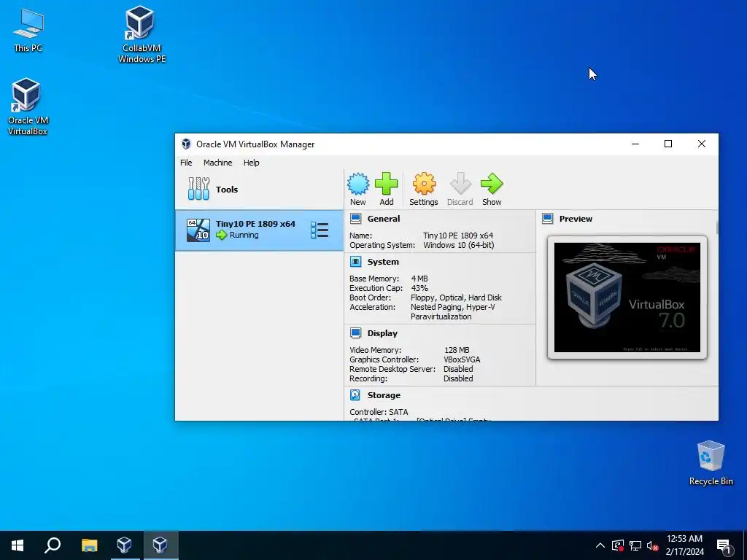Open the Machine menu
This screenshot has width=747, height=560.
[x=217, y=163]
